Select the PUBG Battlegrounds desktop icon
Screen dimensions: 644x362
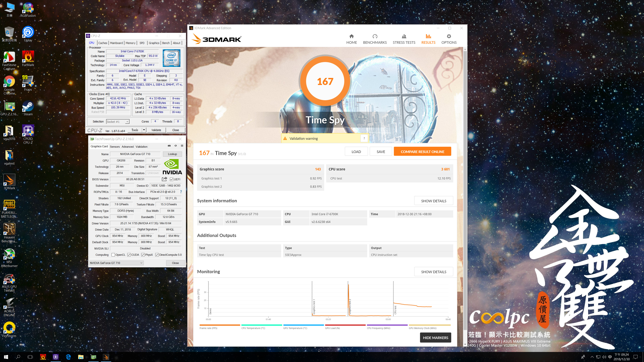9,209
